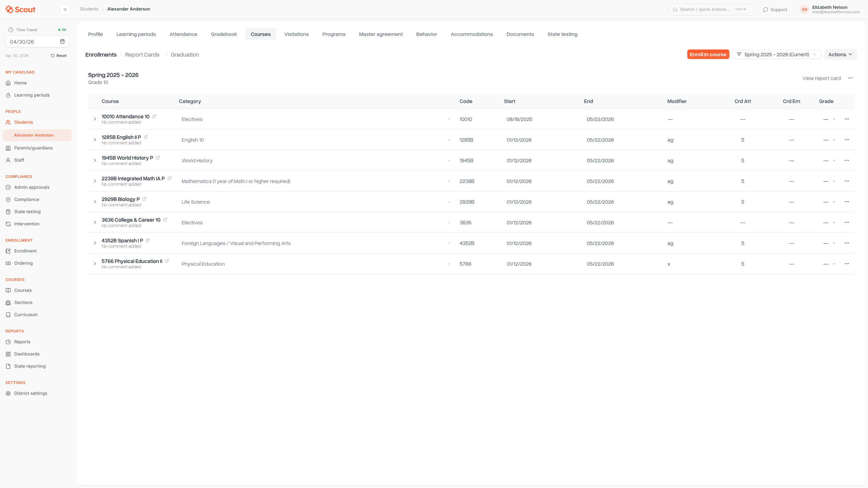Open the grade dropdown for 5766 Physical Education II
The image size is (868, 488).
[829, 264]
